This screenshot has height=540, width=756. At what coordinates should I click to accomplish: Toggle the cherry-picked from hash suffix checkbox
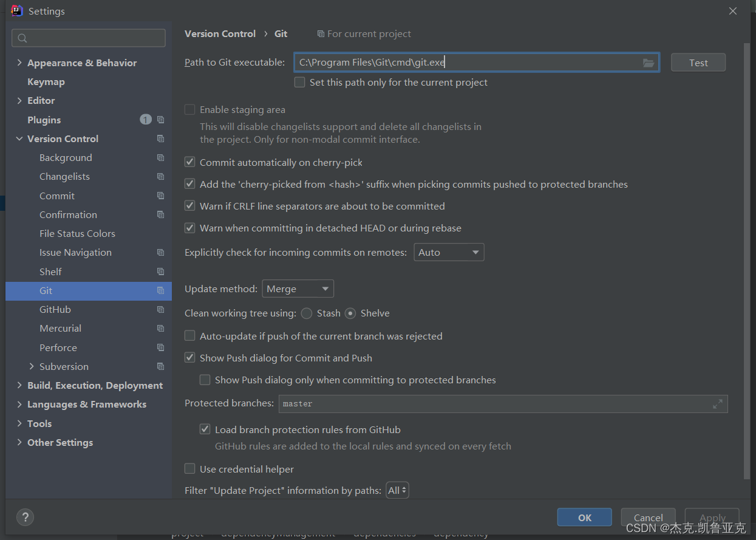coord(189,184)
